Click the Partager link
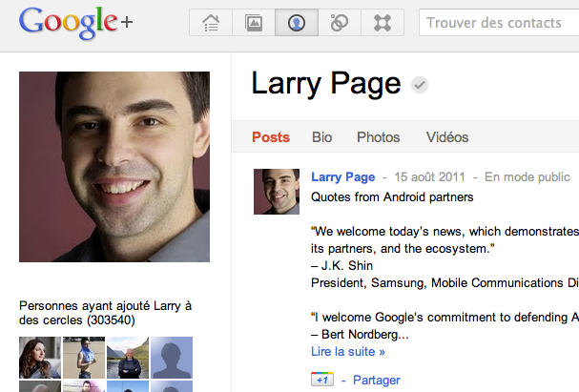The width and height of the screenshot is (579, 392). point(376,380)
